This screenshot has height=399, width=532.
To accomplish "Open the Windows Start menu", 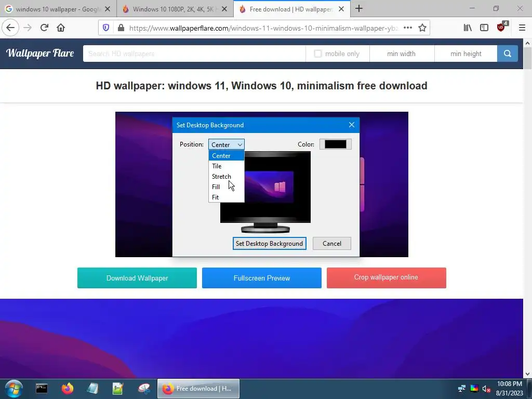I will pos(14,389).
